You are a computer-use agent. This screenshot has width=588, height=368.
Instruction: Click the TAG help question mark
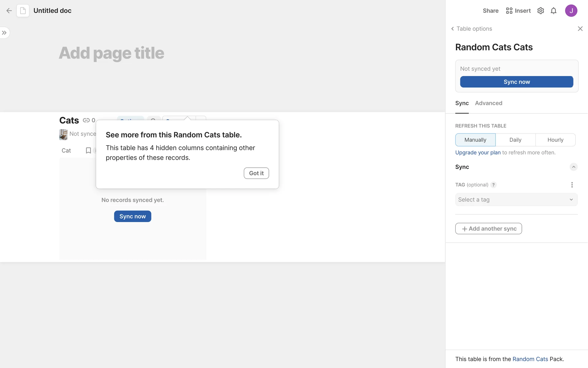[x=493, y=185]
